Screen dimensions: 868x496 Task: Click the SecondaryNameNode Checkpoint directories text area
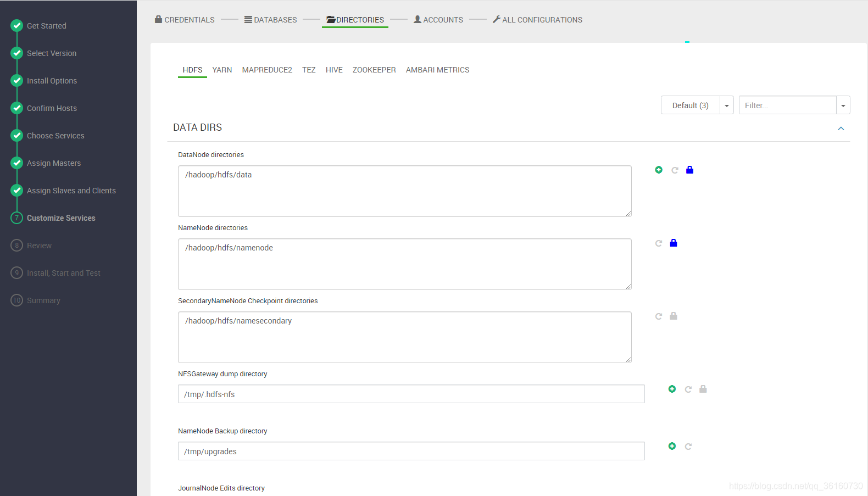tap(405, 337)
